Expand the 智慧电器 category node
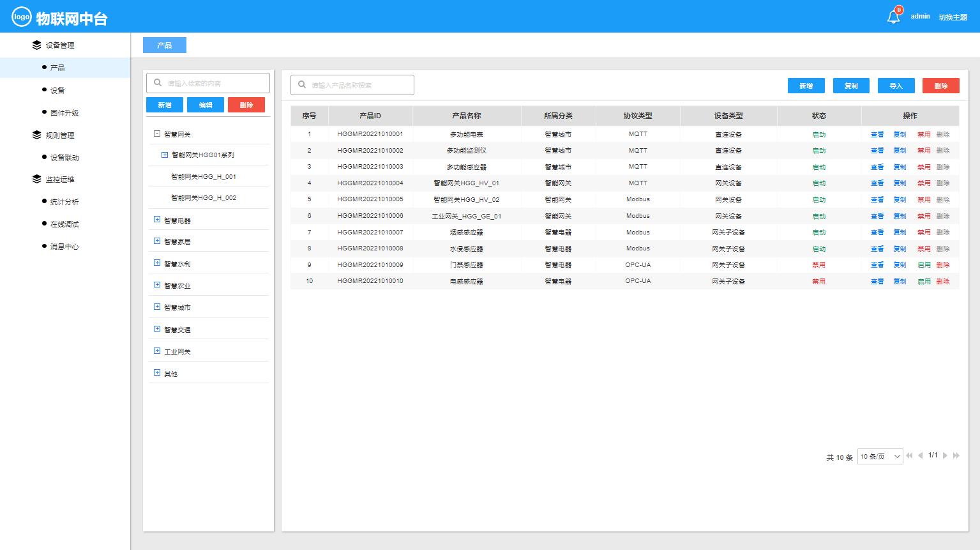The image size is (980, 550). point(157,219)
